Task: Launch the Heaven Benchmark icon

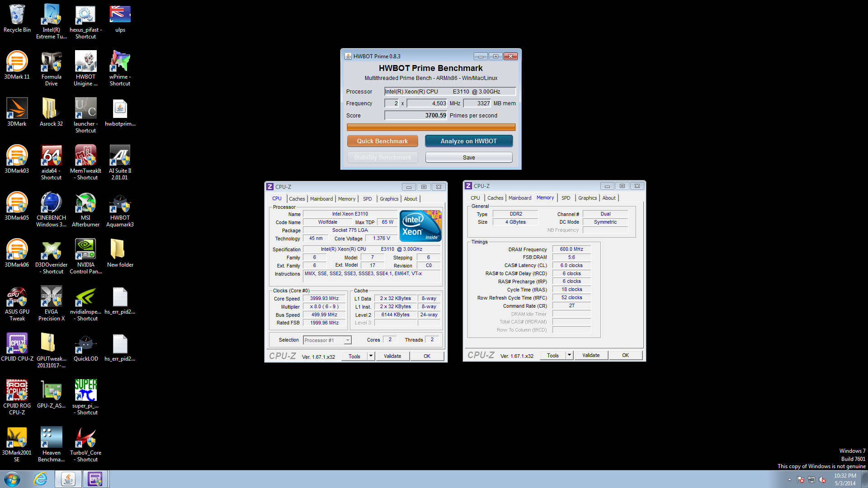Action: point(51,444)
